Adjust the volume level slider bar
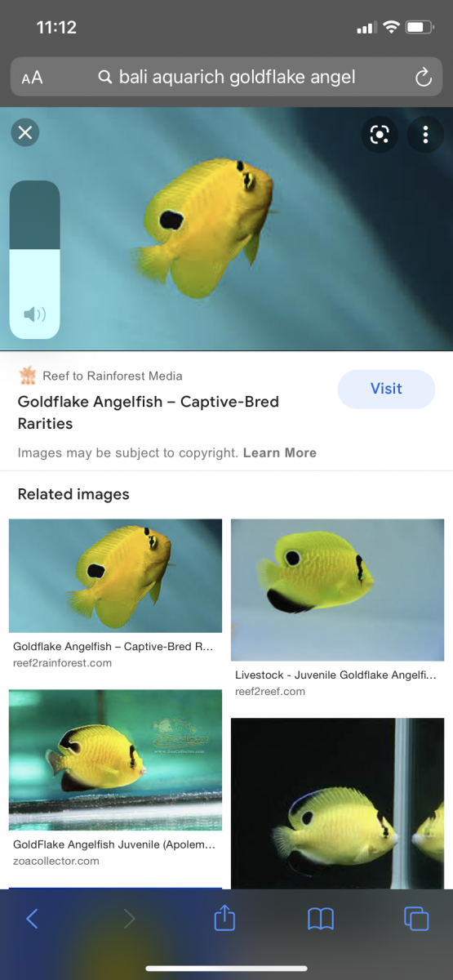This screenshot has width=453, height=980. (x=34, y=260)
